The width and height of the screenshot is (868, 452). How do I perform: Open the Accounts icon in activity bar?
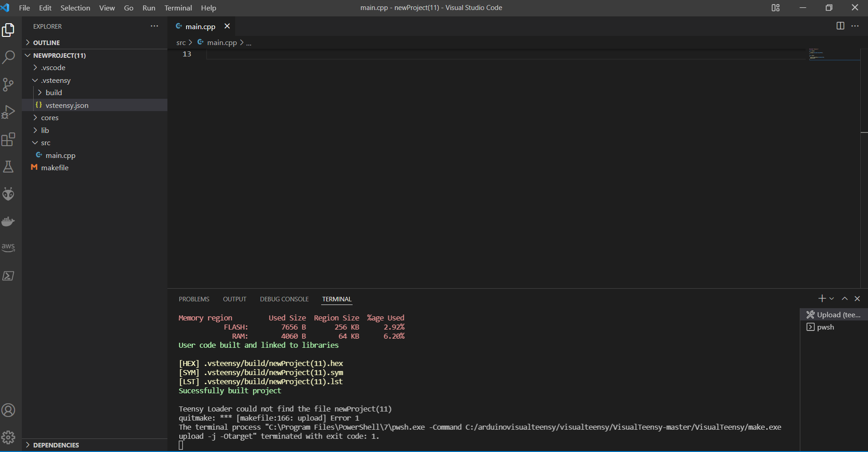click(x=8, y=410)
